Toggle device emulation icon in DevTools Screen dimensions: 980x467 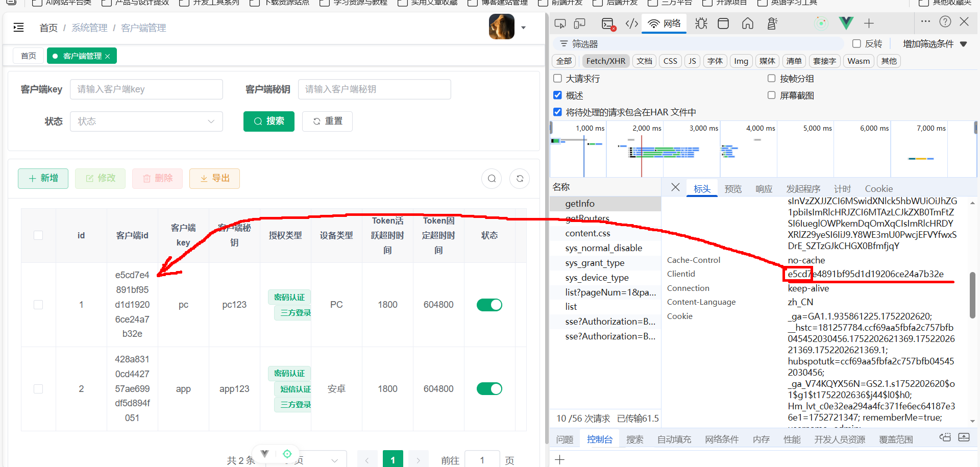tap(579, 23)
